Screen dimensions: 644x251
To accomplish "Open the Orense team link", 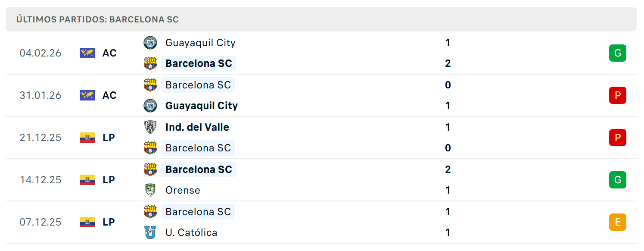I will click(x=183, y=190).
